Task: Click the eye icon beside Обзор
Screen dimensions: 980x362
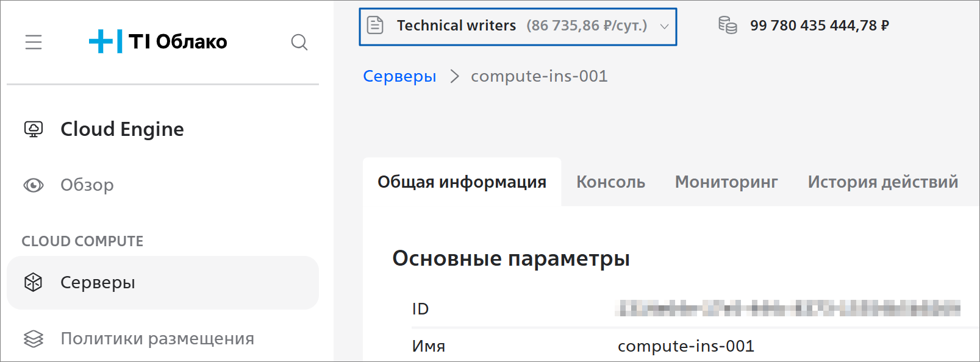Action: [34, 185]
